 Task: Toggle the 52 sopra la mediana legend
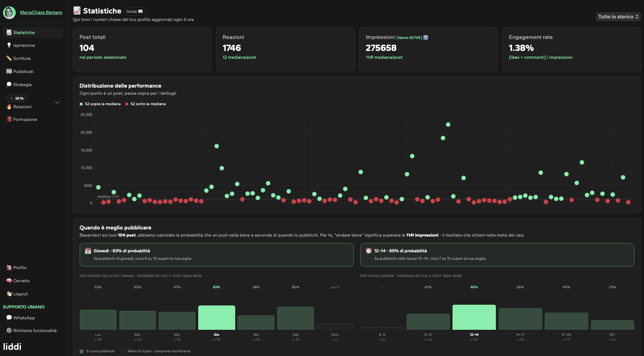[100, 104]
